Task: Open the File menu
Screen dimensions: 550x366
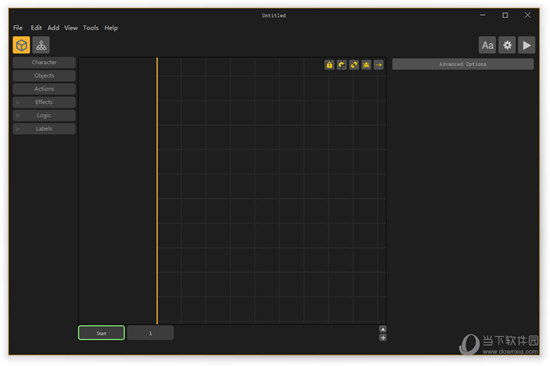Action: pyautogui.click(x=18, y=28)
